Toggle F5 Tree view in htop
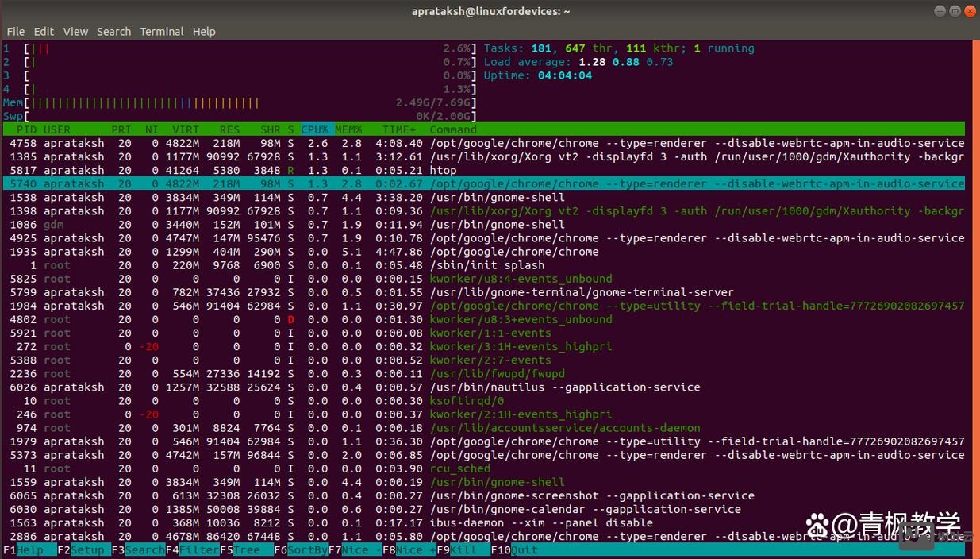The image size is (980, 559). [x=247, y=549]
